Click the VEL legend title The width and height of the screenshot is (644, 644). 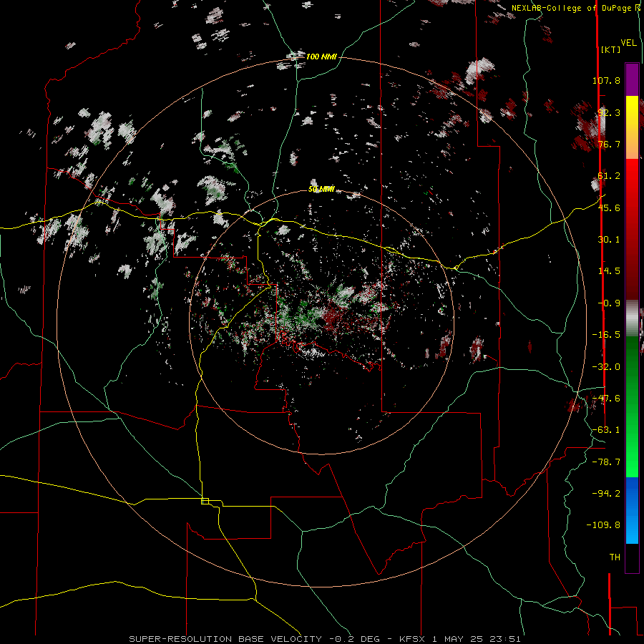click(629, 43)
